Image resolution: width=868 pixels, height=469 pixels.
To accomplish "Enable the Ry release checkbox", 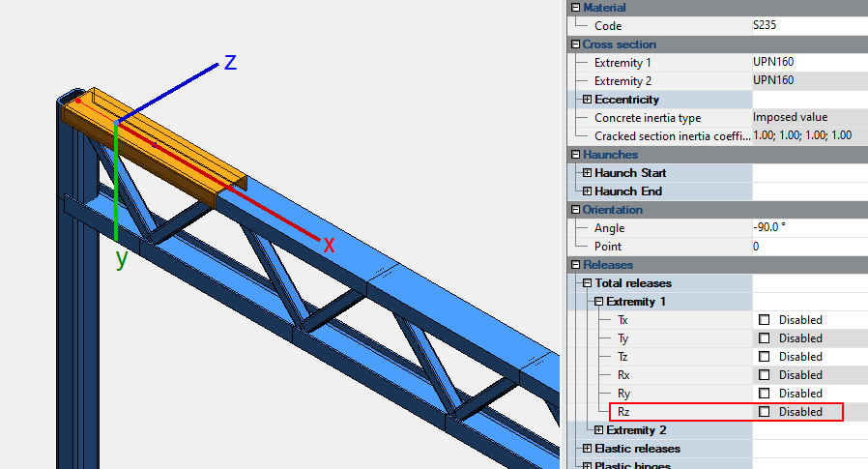I will 764,394.
